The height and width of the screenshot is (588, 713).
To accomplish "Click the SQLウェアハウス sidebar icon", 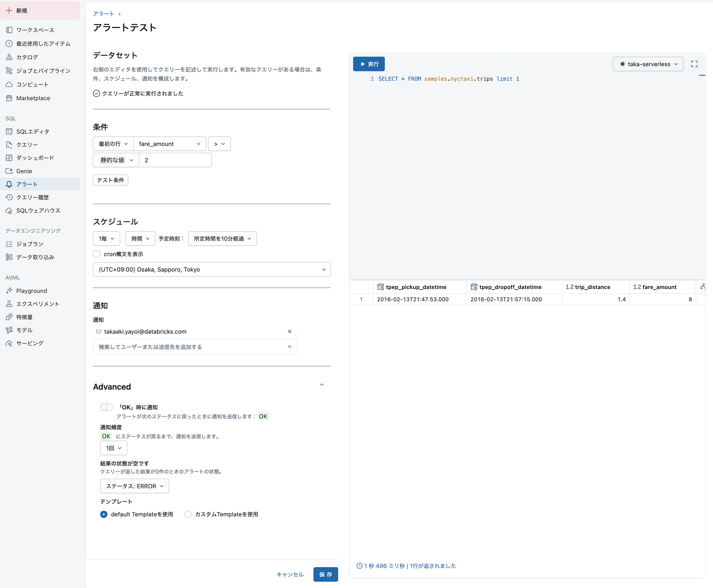I will pyautogui.click(x=9, y=211).
